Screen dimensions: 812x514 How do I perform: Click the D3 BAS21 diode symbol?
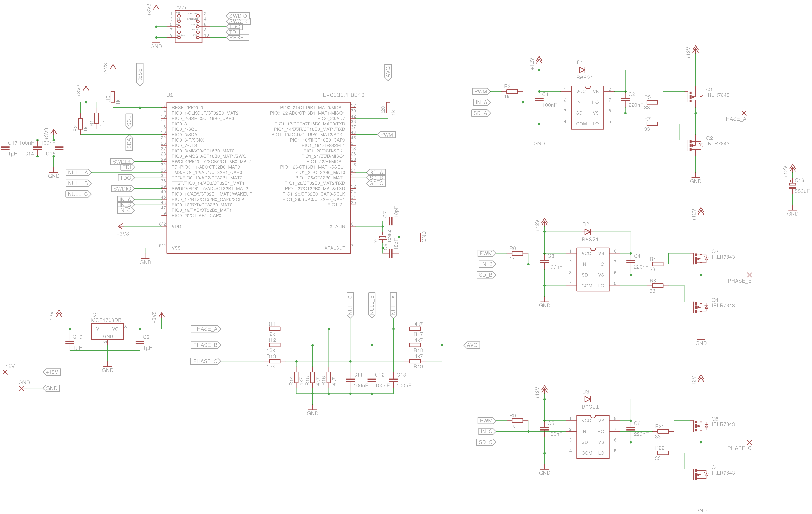(x=587, y=399)
